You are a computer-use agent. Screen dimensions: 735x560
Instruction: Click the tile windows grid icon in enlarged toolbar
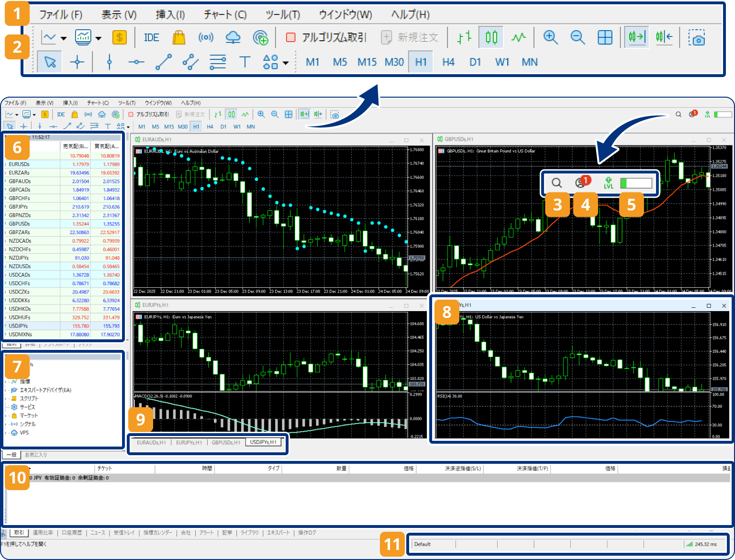pyautogui.click(x=605, y=37)
